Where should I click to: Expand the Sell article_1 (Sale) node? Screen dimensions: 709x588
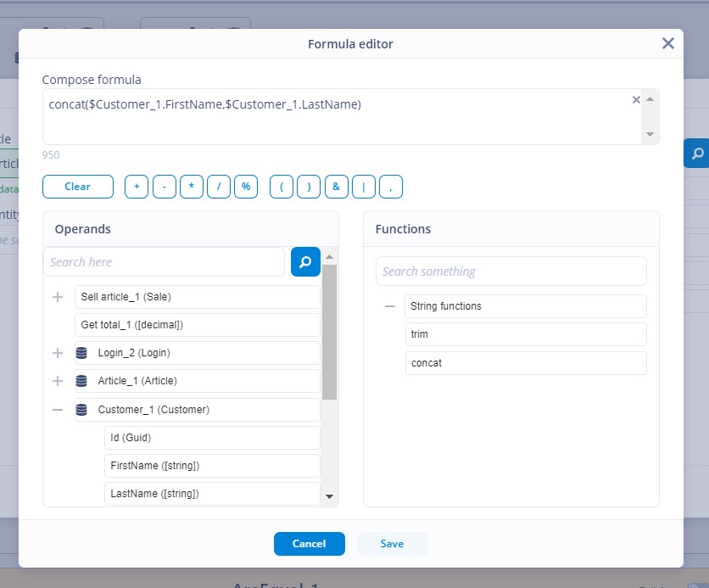[x=58, y=297]
